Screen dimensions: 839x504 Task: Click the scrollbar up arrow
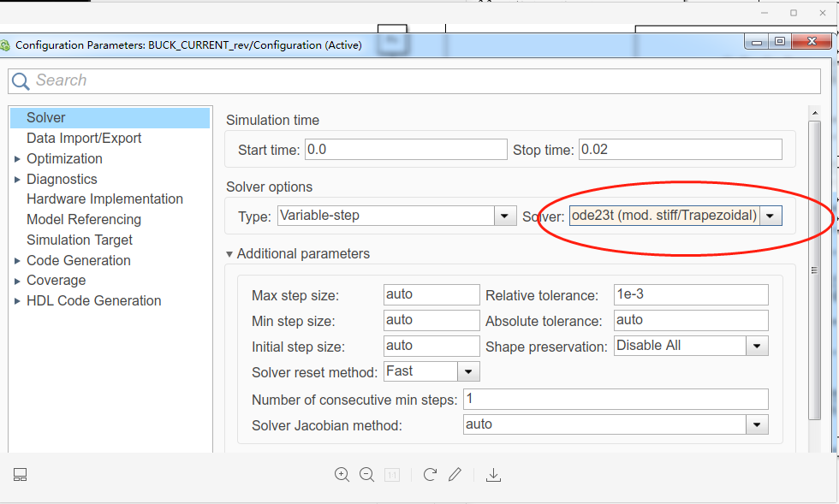[814, 113]
